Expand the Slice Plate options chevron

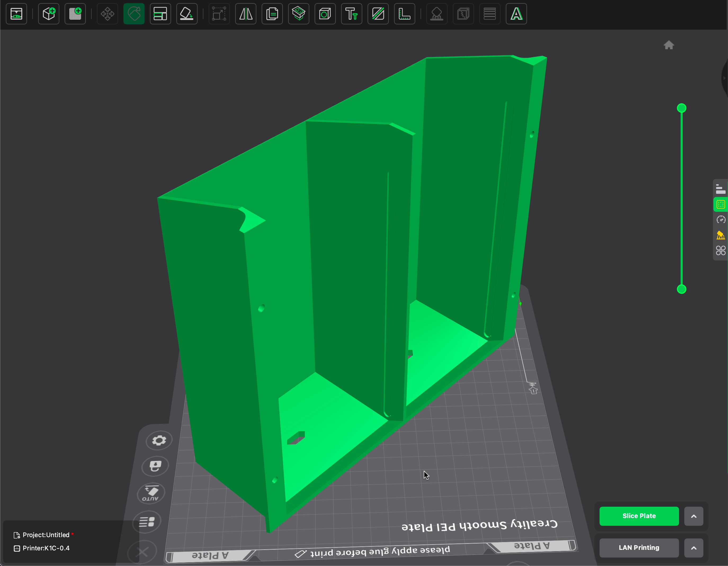tap(693, 516)
